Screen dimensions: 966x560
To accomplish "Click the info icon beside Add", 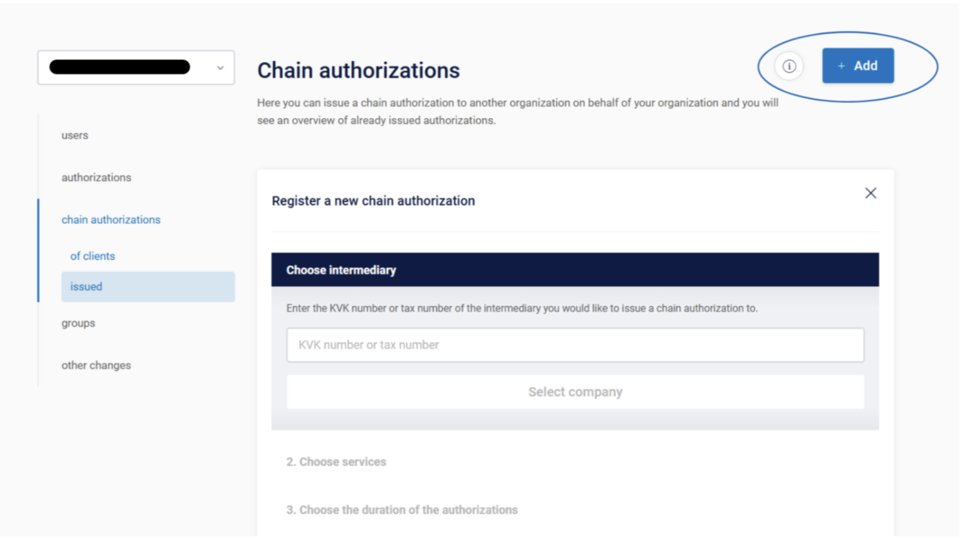I will tap(789, 66).
